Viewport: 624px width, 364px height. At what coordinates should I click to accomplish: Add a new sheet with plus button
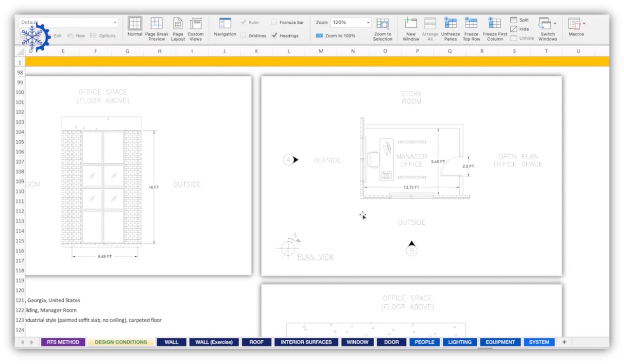click(564, 342)
